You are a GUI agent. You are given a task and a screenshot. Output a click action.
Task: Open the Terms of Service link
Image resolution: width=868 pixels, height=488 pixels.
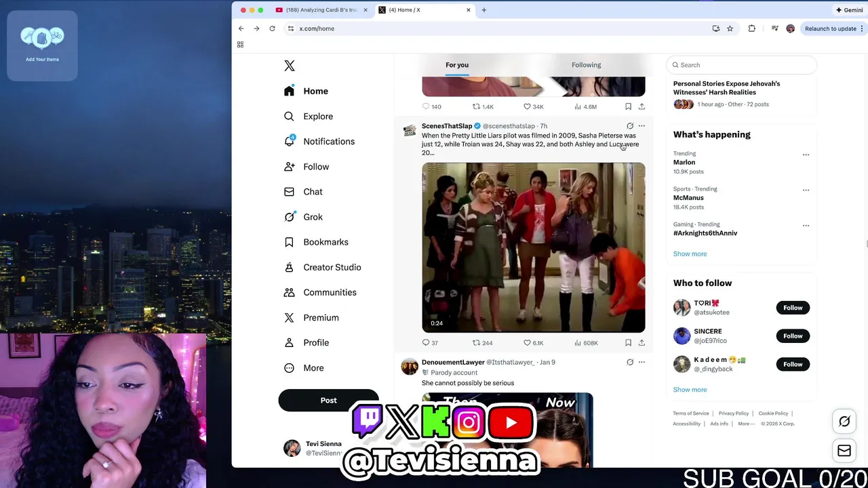(x=691, y=413)
